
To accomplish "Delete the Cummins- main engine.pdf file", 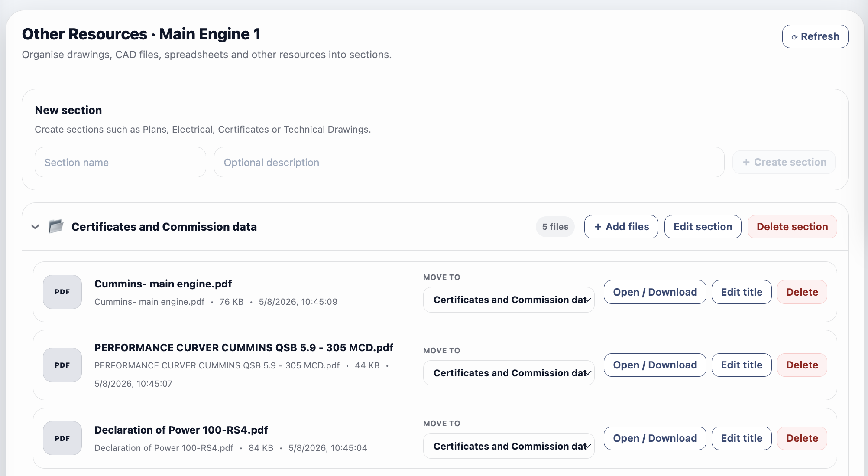I will [802, 292].
